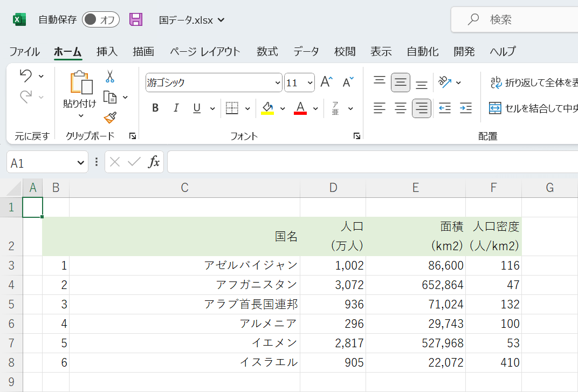This screenshot has height=392, width=578.
Task: Toggle the 自動保存 switch
Action: point(100,20)
